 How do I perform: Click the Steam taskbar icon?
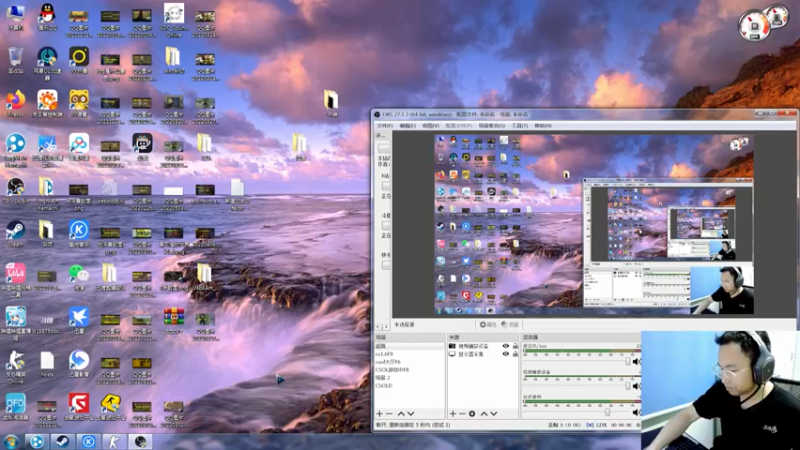pyautogui.click(x=62, y=442)
